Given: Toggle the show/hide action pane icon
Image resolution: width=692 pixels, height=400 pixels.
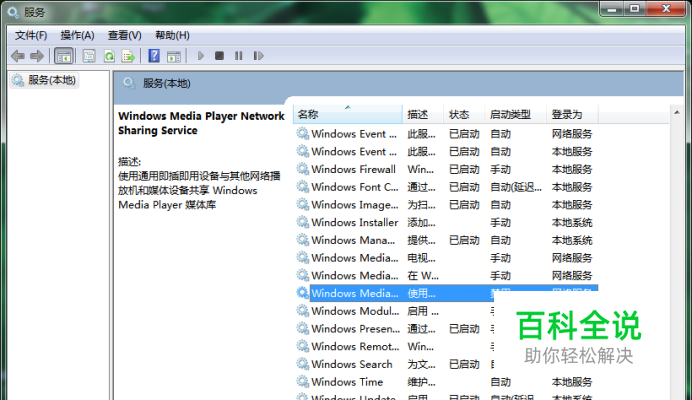Looking at the screenshot, I should (173, 56).
